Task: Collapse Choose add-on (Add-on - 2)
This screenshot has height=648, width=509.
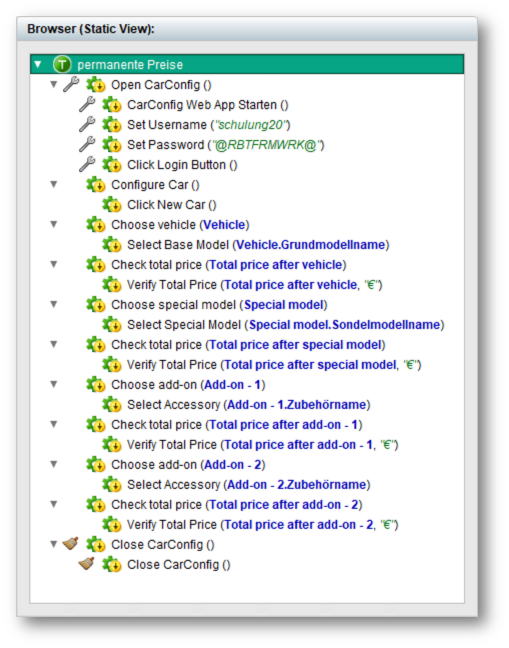Action: click(54, 465)
